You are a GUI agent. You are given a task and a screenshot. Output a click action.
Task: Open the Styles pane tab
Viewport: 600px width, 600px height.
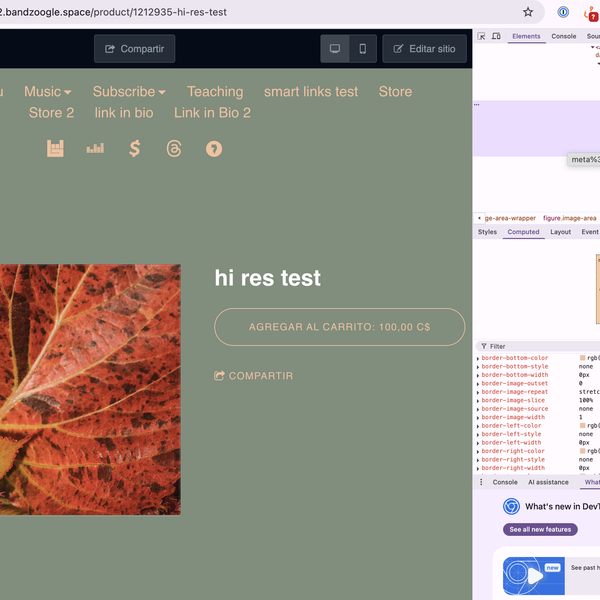pyautogui.click(x=487, y=232)
